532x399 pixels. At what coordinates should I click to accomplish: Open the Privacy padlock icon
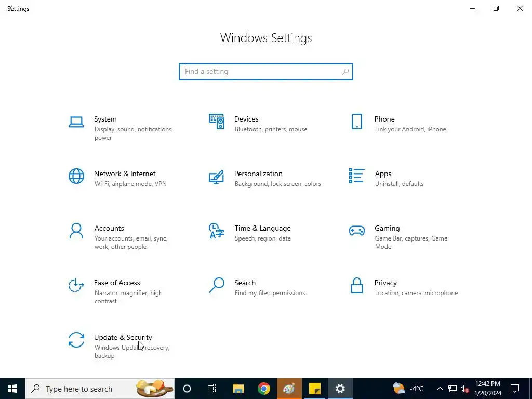click(356, 285)
